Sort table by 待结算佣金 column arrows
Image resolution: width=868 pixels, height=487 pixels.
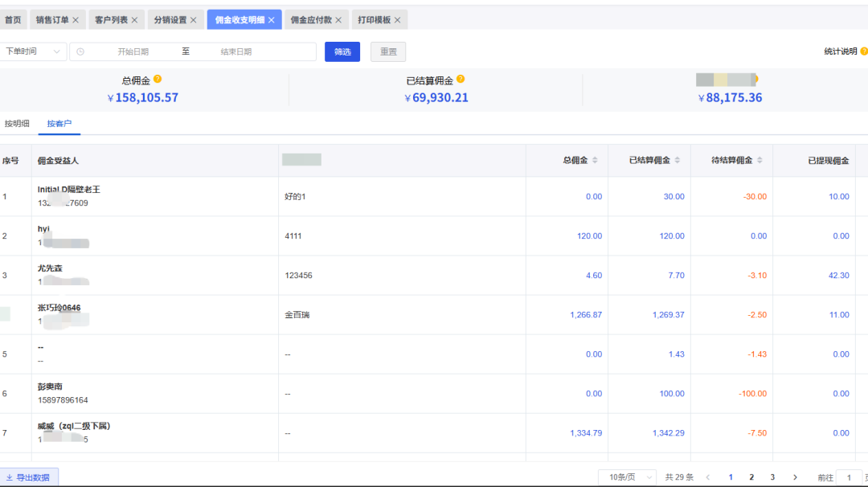[759, 161]
